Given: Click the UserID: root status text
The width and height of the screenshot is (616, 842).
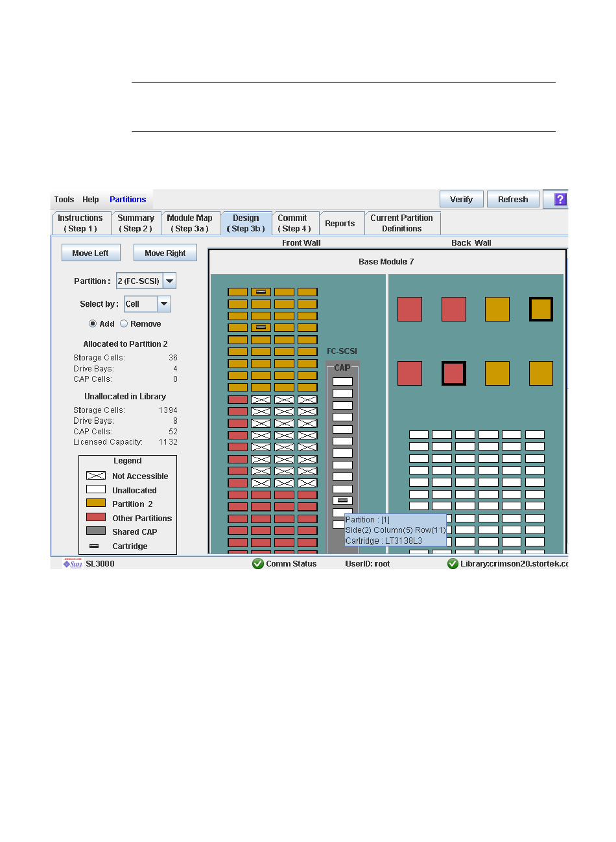Looking at the screenshot, I should tap(368, 564).
